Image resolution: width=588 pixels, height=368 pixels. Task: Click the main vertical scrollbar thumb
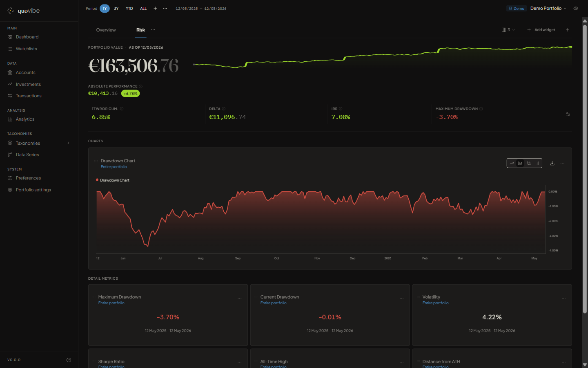pos(585,169)
